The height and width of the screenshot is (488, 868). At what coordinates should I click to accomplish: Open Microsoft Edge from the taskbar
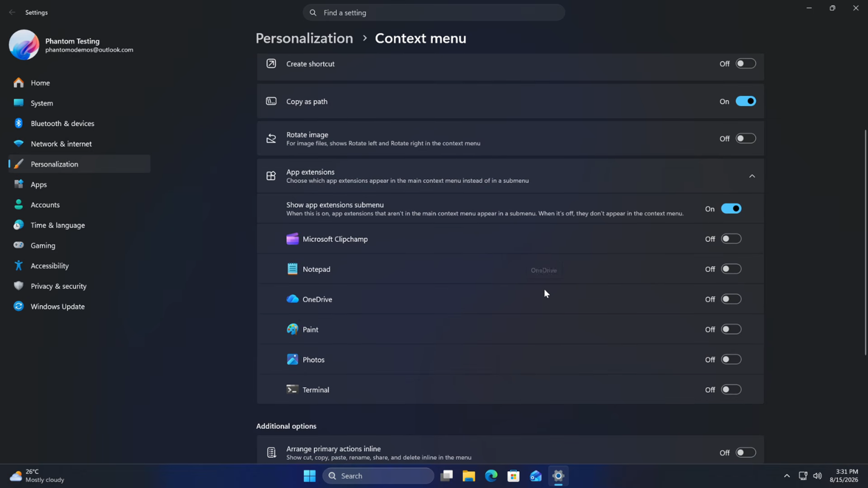click(491, 476)
